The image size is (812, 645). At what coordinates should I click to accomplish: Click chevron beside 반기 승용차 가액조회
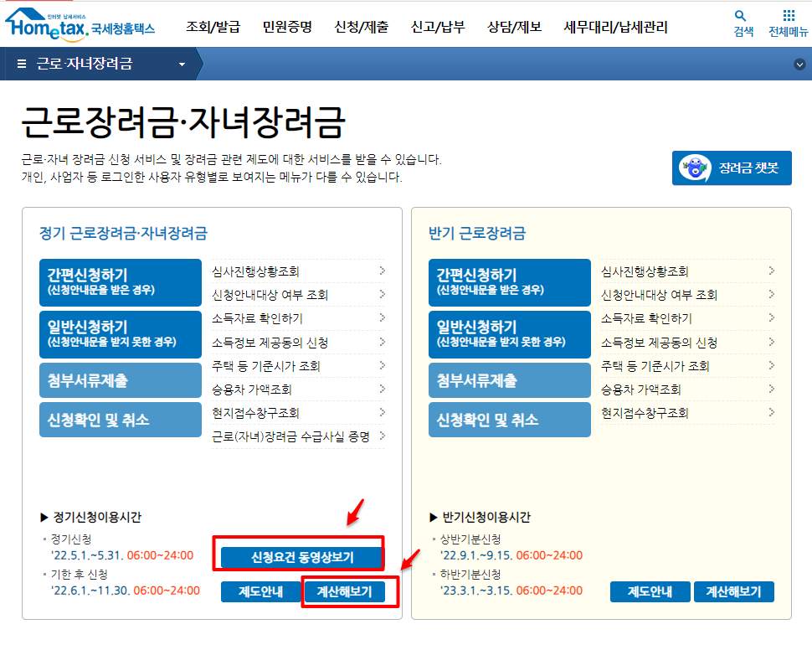tap(772, 389)
